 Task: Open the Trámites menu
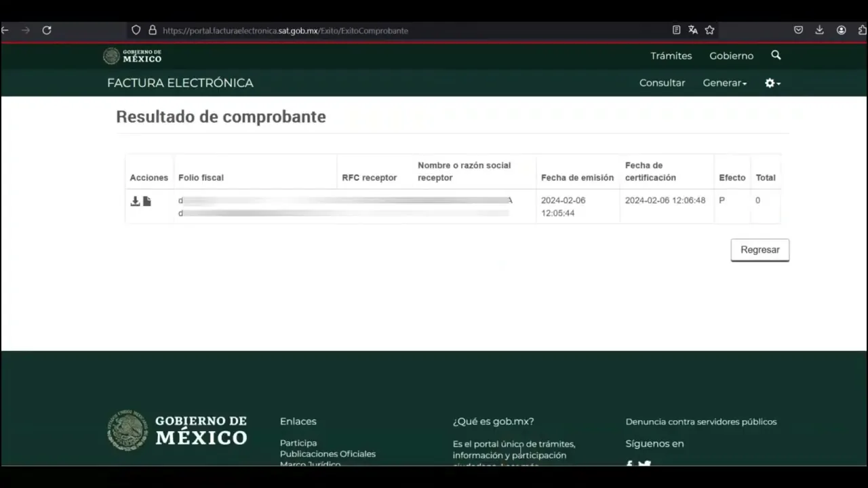tap(671, 56)
